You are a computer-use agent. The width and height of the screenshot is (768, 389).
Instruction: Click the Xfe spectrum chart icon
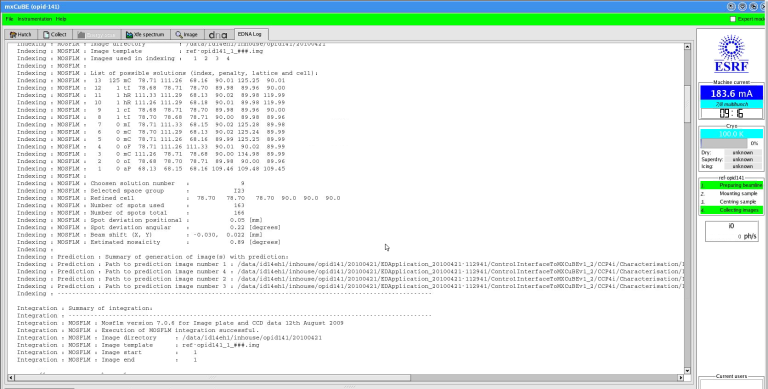pos(129,35)
